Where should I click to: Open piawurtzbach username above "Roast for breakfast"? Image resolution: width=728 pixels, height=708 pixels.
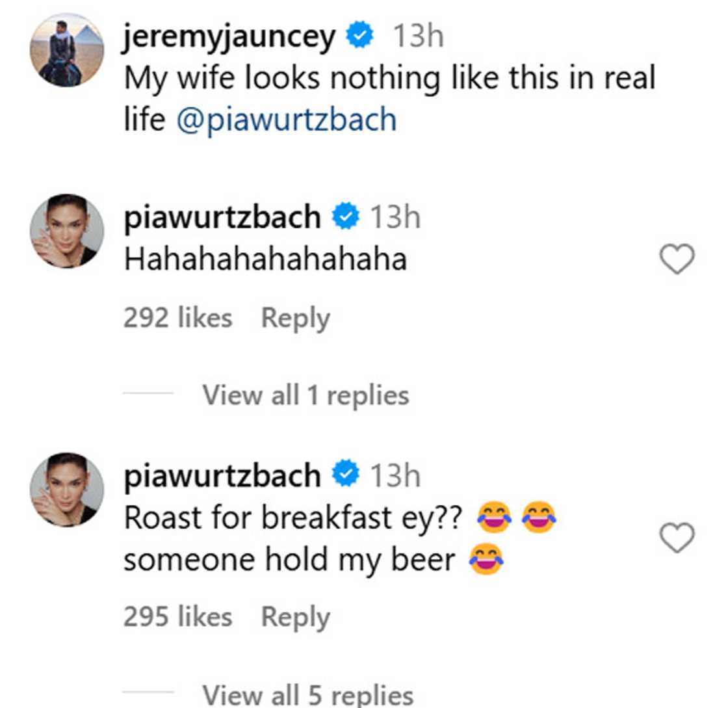pyautogui.click(x=222, y=475)
